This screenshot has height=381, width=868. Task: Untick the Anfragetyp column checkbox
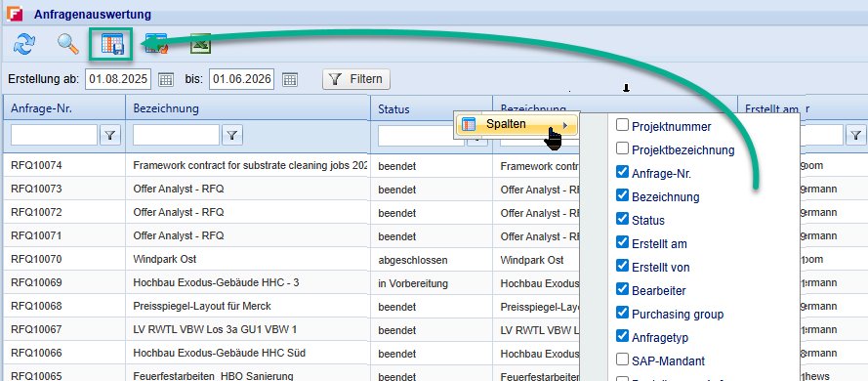pos(622,336)
